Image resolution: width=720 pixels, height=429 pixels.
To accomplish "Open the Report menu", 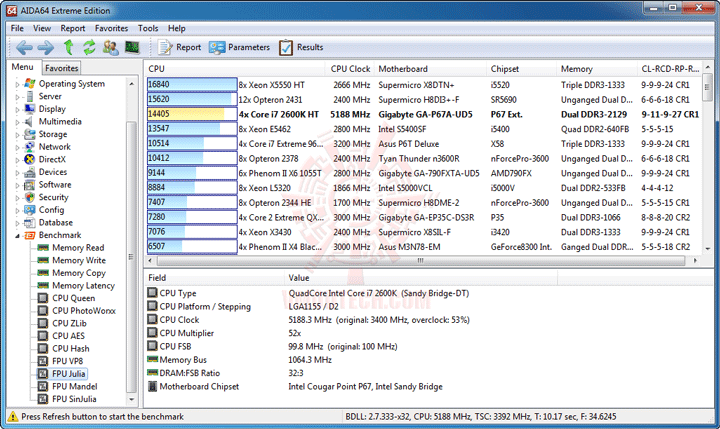I will click(73, 28).
